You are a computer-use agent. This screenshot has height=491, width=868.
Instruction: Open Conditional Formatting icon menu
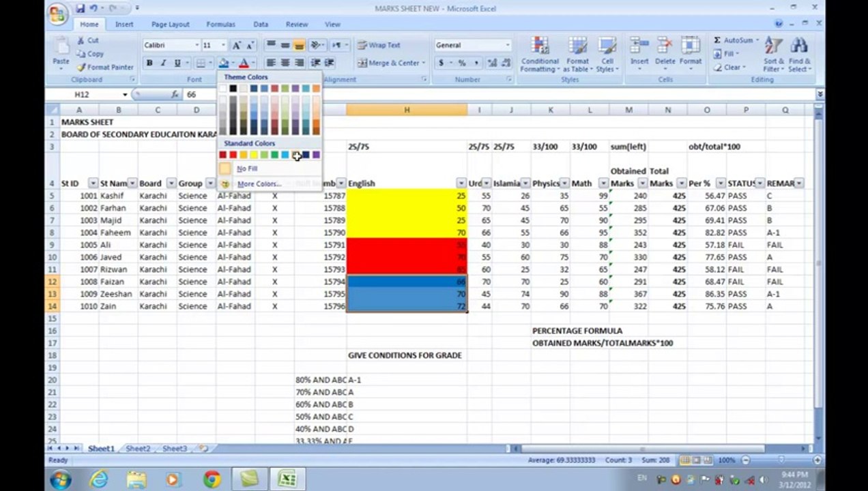(540, 46)
